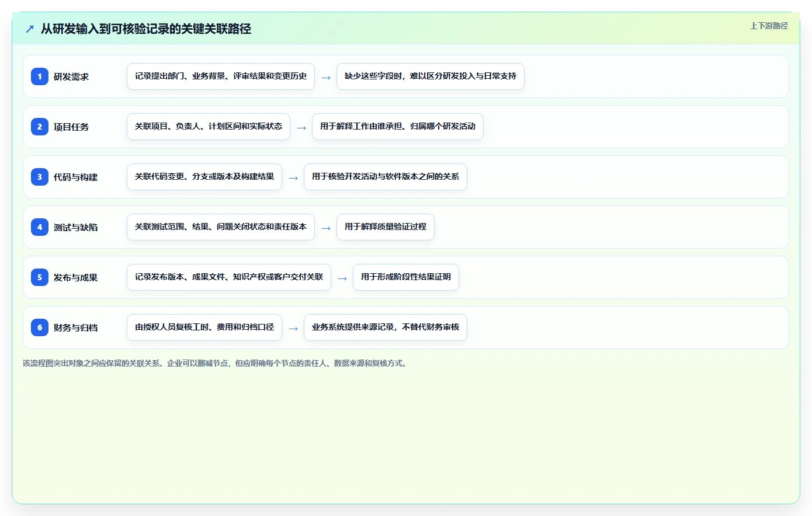Click the arrow icon beside the heading
The width and height of the screenshot is (812, 516).
point(30,29)
